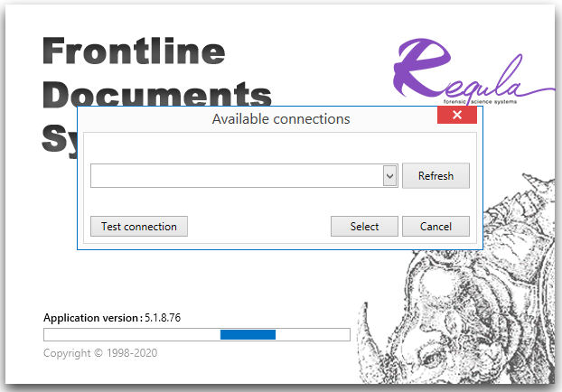Click the Copyright © 1998-2020 text
The height and width of the screenshot is (392, 562).
click(x=100, y=353)
